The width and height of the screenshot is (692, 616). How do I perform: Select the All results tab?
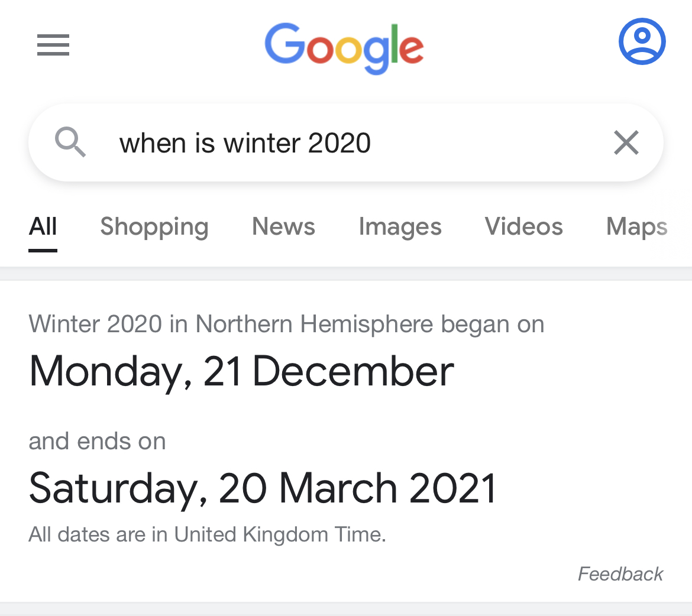[x=43, y=226]
